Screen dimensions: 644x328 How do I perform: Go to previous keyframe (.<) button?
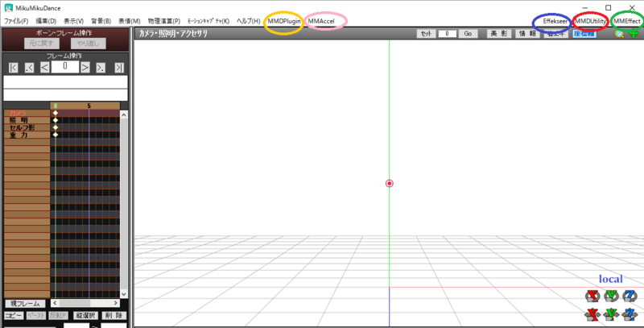(x=29, y=68)
